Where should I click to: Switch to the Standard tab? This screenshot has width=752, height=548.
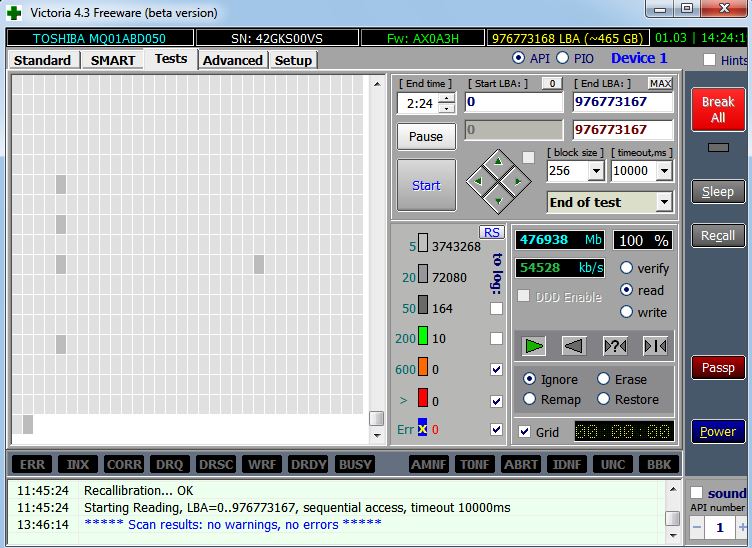42,60
